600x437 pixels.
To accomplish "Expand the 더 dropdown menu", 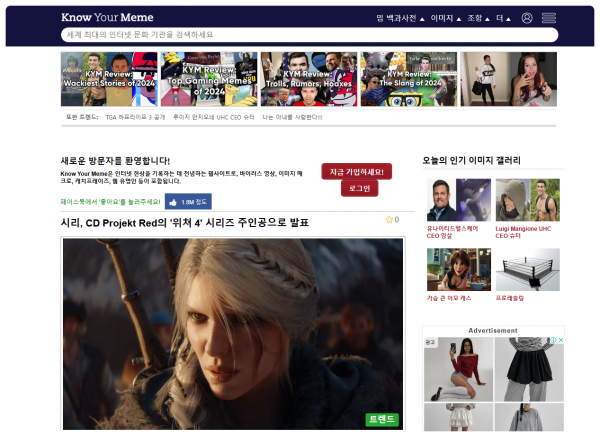I will click(503, 18).
